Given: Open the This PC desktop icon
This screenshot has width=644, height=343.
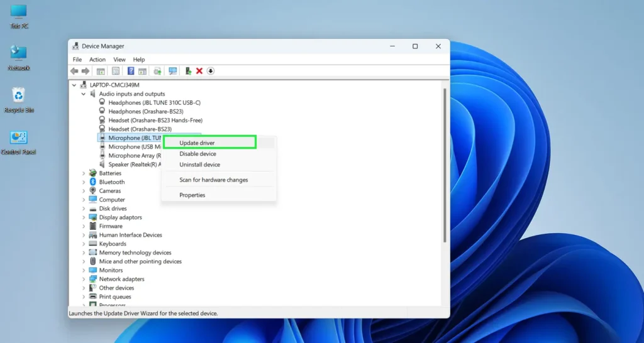Looking at the screenshot, I should click(x=18, y=17).
